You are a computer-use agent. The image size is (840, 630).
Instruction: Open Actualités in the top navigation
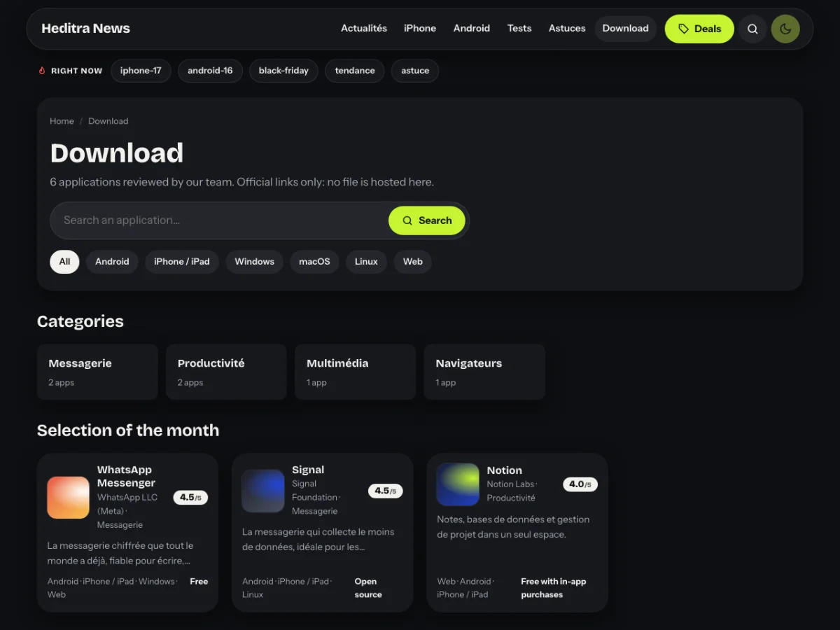pyautogui.click(x=364, y=29)
